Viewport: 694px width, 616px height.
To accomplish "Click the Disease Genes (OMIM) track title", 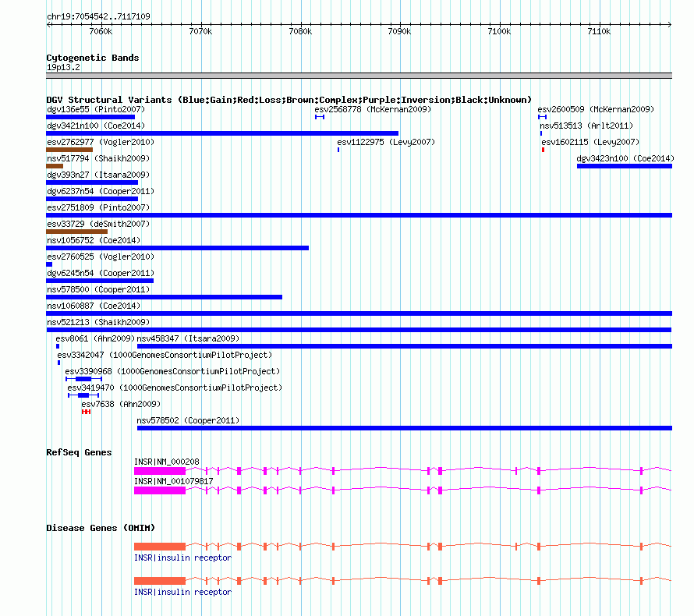I will pos(101,528).
